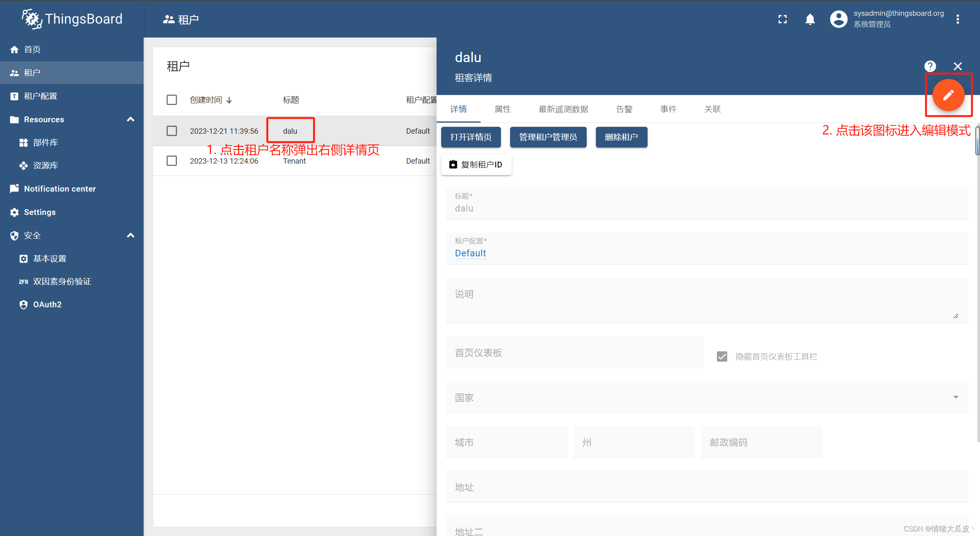The height and width of the screenshot is (536, 980).
Task: Click the 城市 input field
Action: point(506,442)
